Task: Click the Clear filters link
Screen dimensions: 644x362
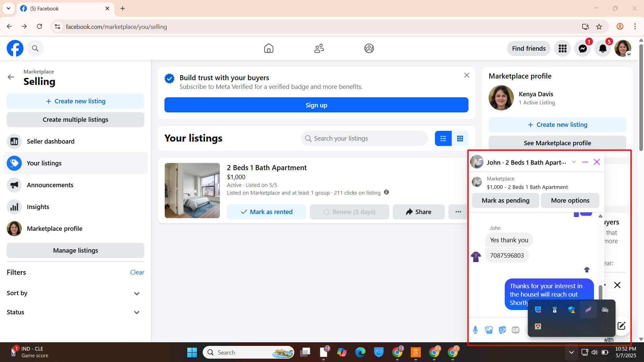Action: [x=137, y=272]
